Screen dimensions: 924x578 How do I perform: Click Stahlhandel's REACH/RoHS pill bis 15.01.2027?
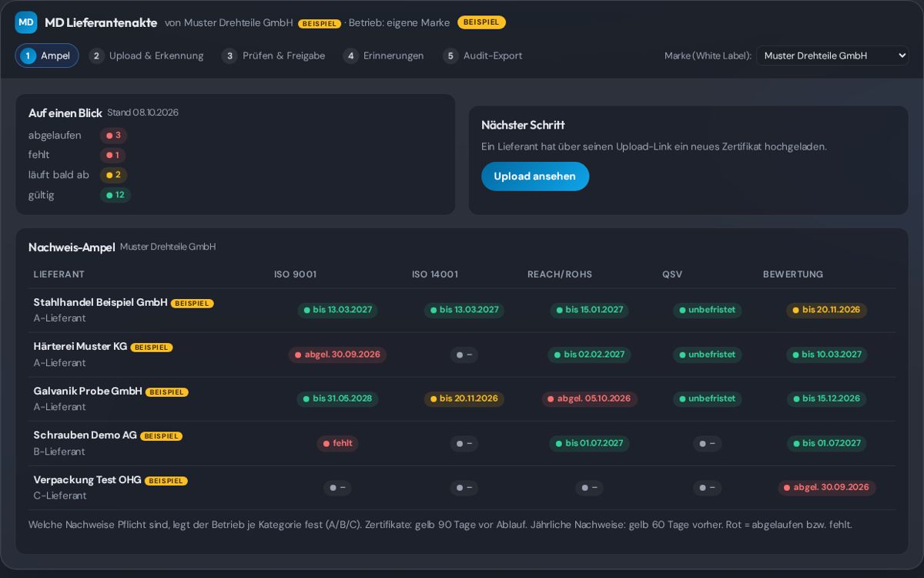click(589, 310)
